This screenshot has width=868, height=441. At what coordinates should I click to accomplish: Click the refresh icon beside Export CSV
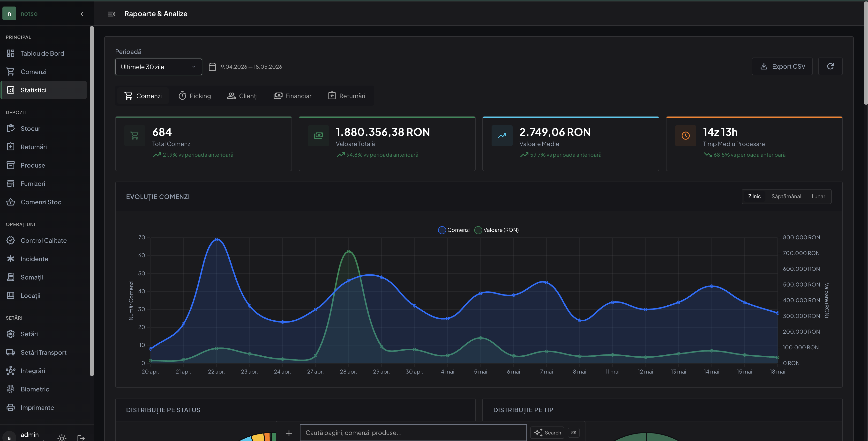(830, 66)
